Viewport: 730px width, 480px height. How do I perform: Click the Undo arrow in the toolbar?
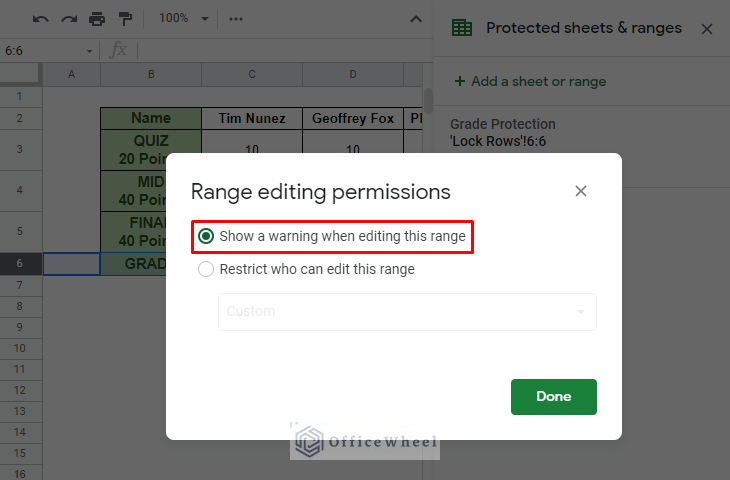tap(41, 19)
